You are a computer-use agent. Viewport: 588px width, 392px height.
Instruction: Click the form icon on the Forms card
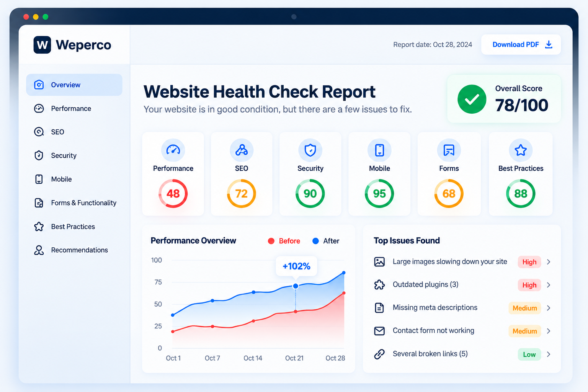pos(449,150)
